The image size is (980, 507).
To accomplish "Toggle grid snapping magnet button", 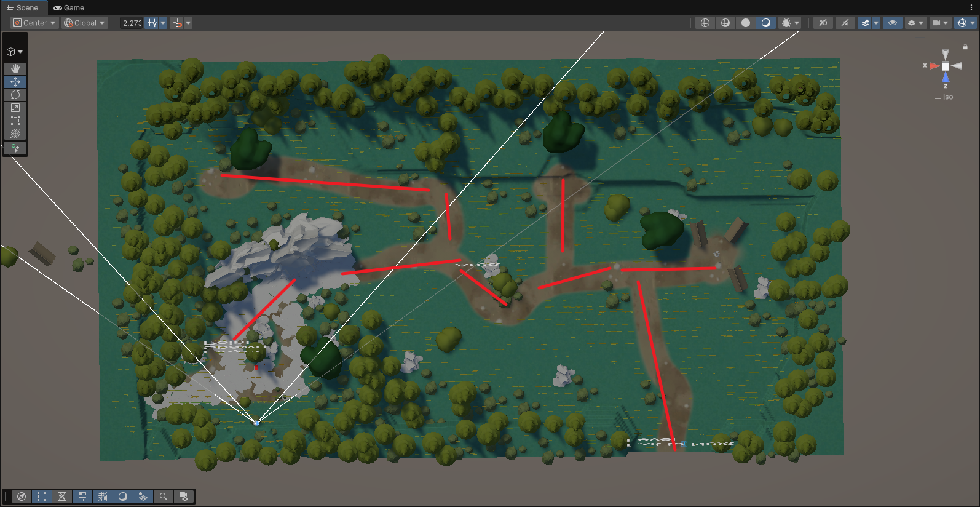I will pyautogui.click(x=178, y=23).
